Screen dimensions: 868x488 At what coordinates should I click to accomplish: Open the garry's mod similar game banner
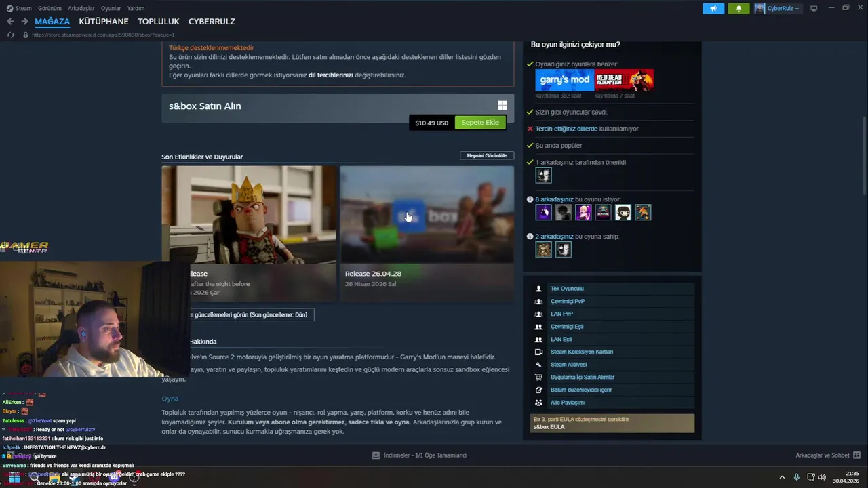coord(564,80)
